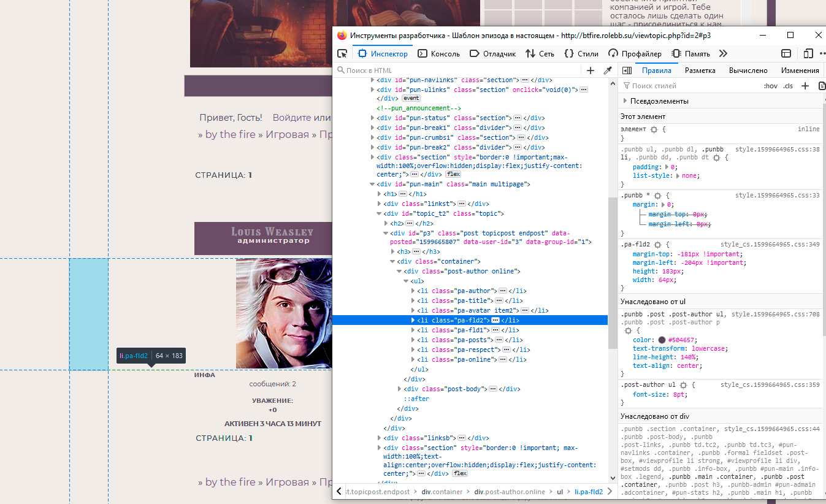
Task: Toggle the .cls classes panel
Action: [788, 86]
